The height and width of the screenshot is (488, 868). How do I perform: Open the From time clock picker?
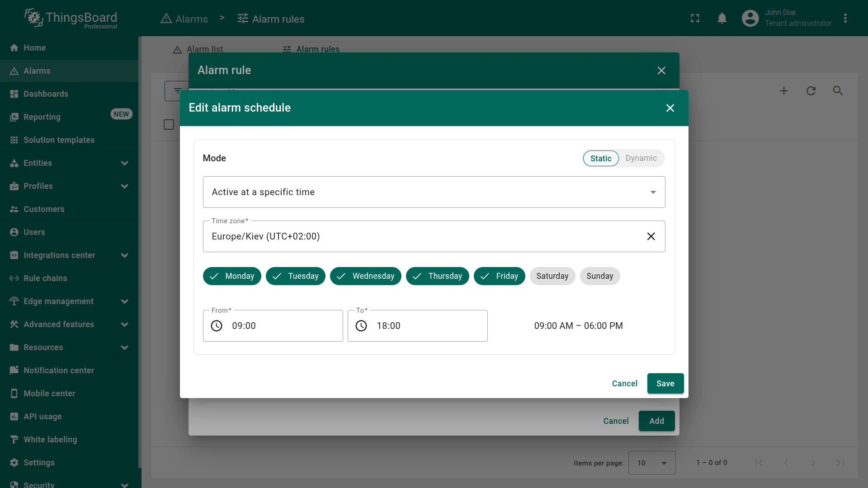[x=217, y=326]
